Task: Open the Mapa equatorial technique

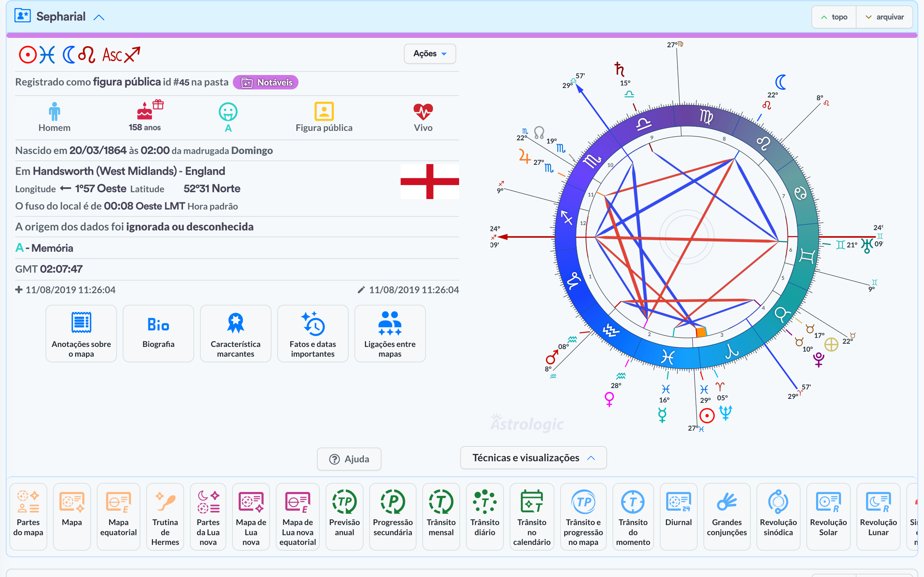Action: (118, 516)
